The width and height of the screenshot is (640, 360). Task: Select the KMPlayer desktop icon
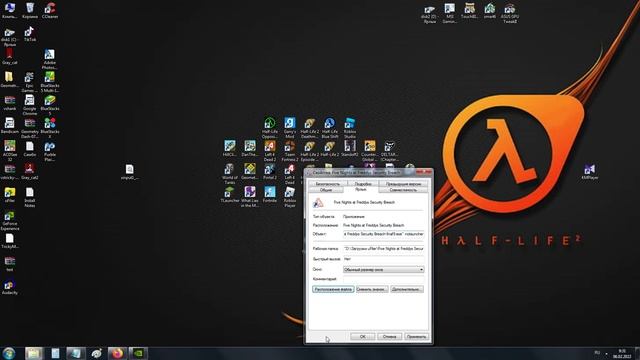[590, 172]
